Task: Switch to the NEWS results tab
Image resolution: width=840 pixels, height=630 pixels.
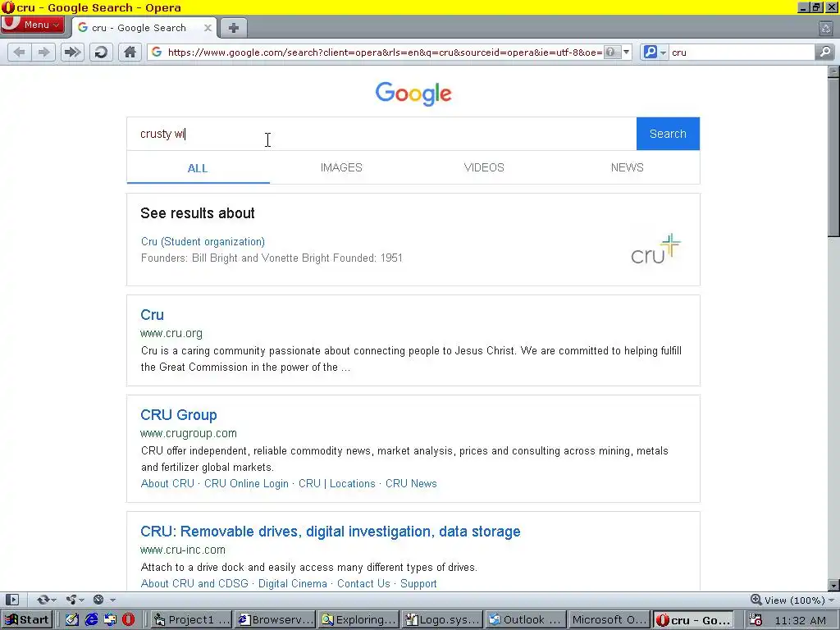Action: (x=628, y=167)
